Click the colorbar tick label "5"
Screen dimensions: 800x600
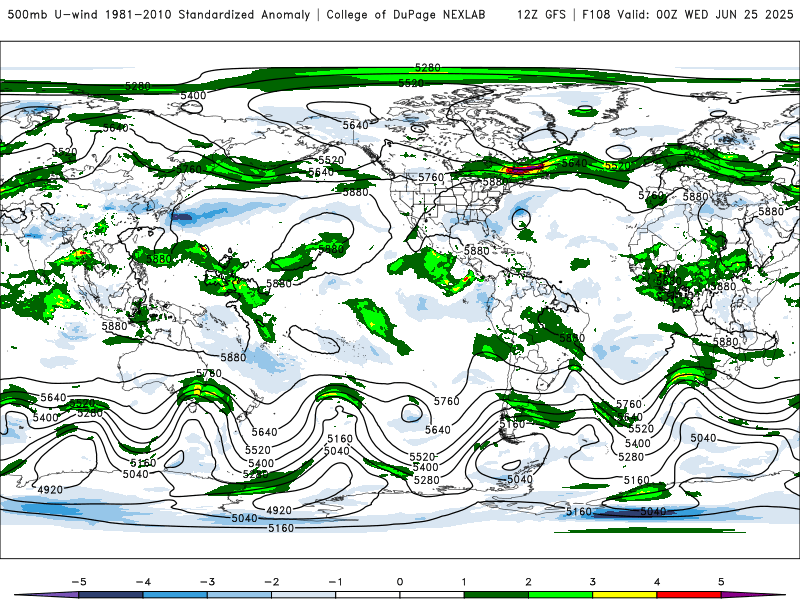[x=721, y=582]
